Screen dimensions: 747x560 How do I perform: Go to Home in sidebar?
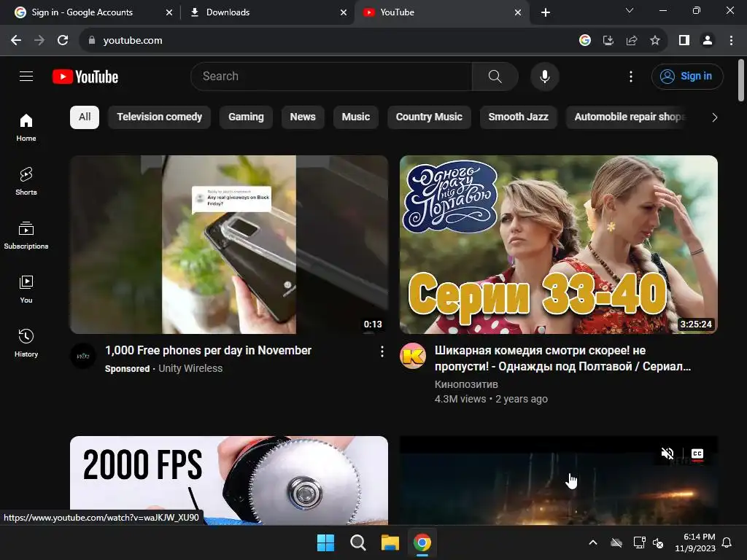click(26, 128)
